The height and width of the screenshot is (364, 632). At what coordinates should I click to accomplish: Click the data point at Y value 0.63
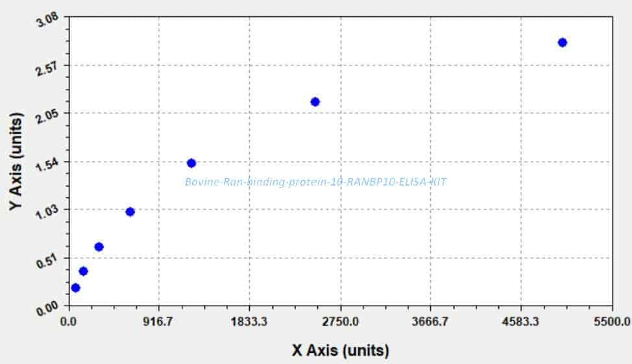[99, 247]
